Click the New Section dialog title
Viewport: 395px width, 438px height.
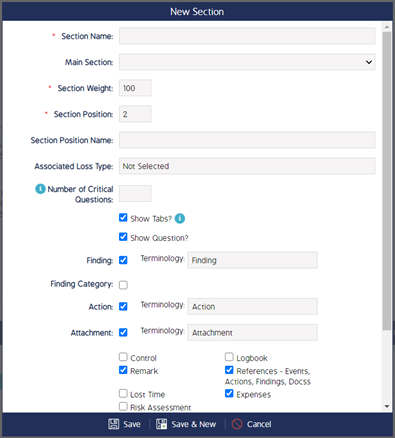click(x=197, y=12)
